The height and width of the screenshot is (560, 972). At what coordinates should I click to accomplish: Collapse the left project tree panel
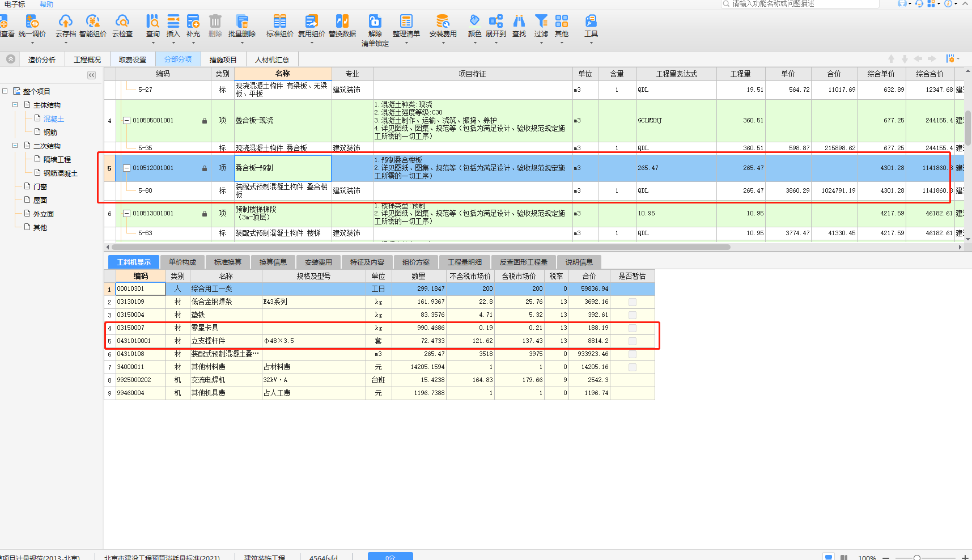coord(91,75)
